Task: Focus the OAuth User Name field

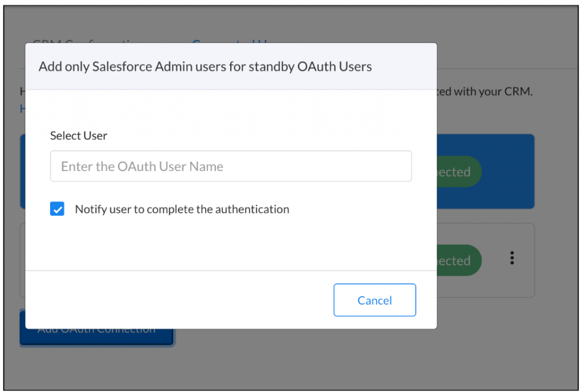Action: click(x=231, y=166)
